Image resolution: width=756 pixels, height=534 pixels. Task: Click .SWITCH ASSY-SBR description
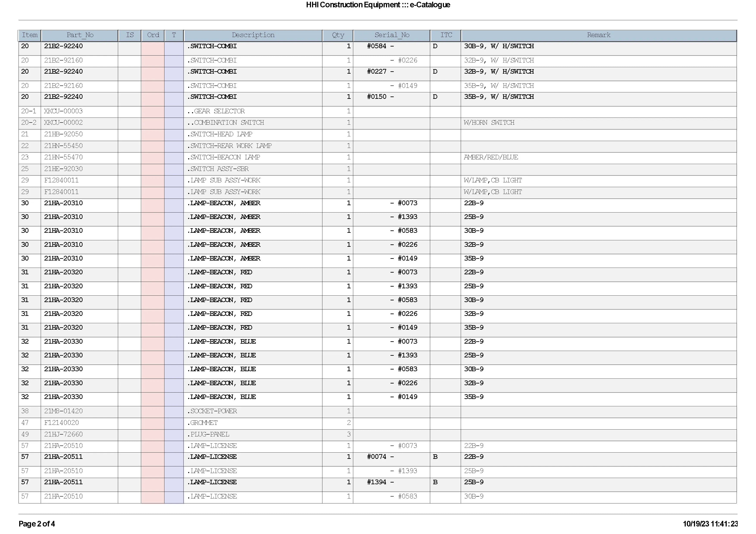218,169
